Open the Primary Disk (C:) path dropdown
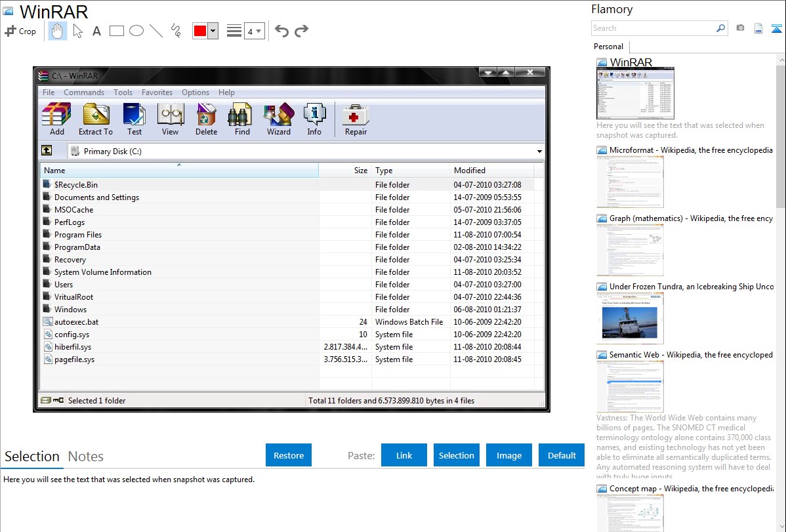 539,152
